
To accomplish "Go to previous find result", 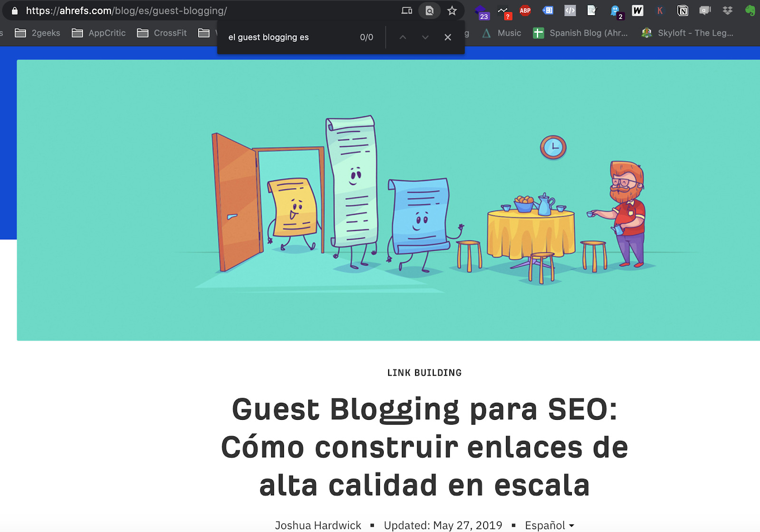I will tap(402, 37).
